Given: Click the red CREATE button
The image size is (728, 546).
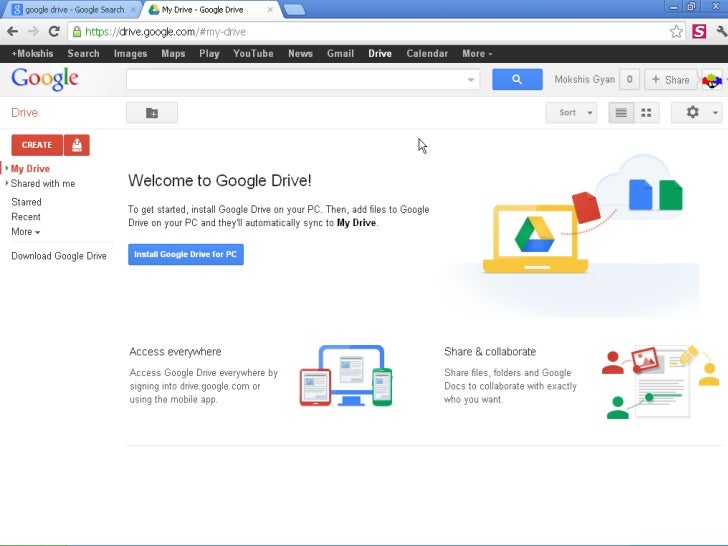Looking at the screenshot, I should click(x=37, y=145).
